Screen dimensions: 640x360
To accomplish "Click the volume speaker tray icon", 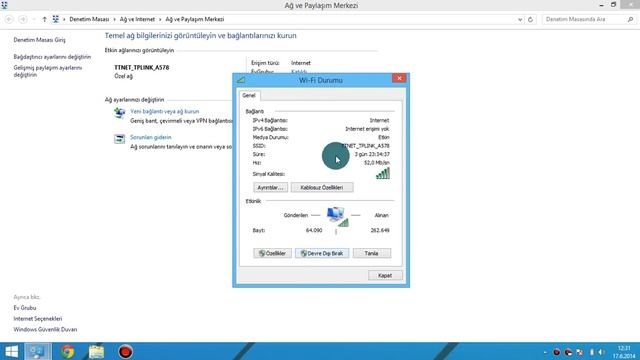I will (601, 352).
